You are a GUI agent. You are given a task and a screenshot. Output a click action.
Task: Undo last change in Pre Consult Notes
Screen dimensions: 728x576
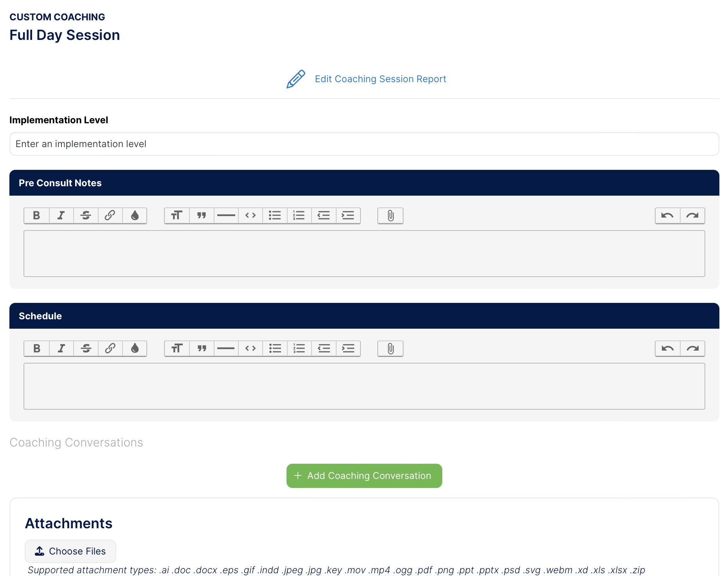click(x=667, y=216)
